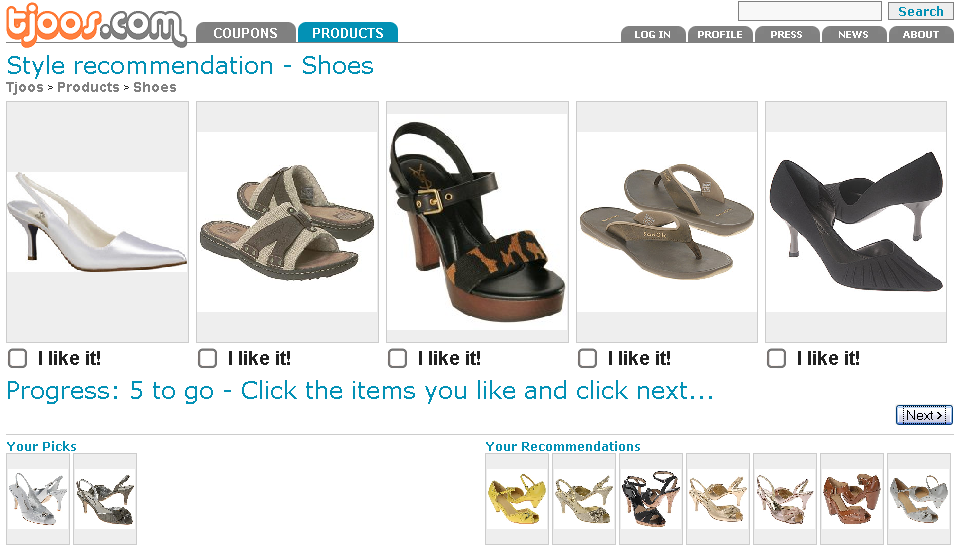959x551 pixels.
Task: Click the Next button
Action: [924, 415]
